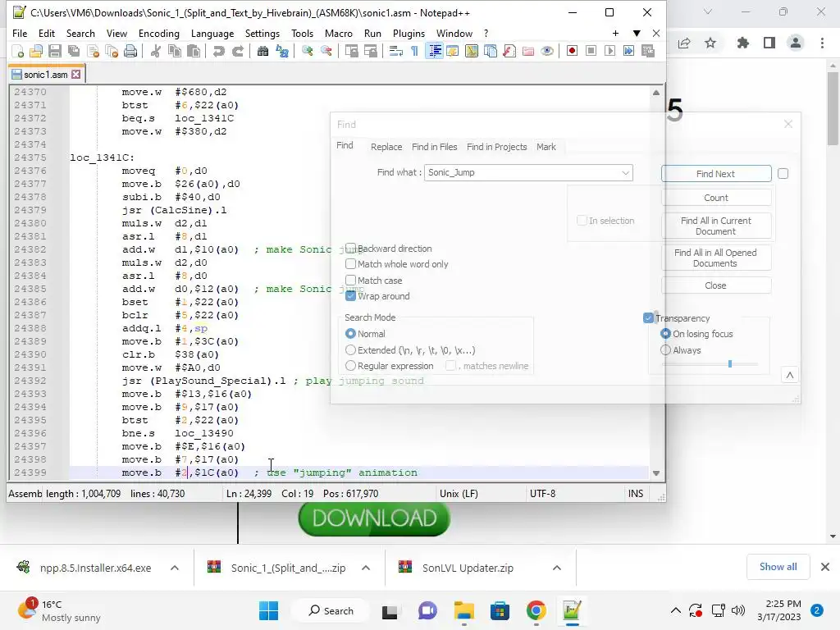Toggle the Transparency checkbox
The image size is (840, 630).
648,317
